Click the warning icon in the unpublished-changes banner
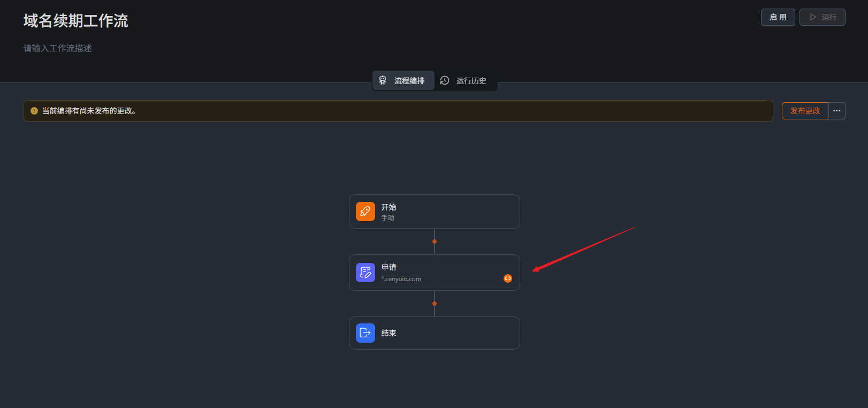This screenshot has height=408, width=868. point(34,111)
